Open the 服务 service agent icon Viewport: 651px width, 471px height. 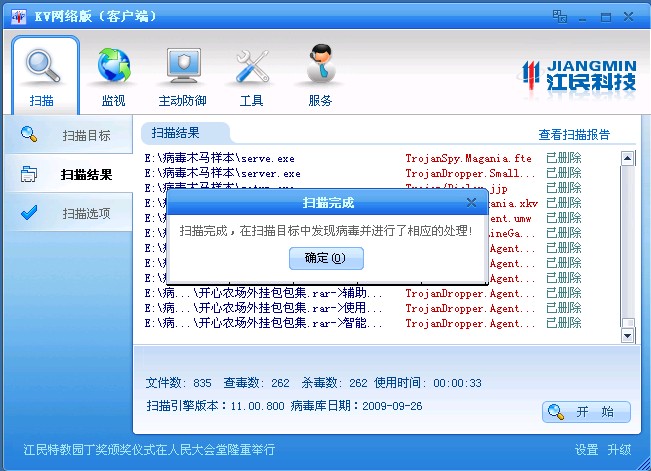coord(321,63)
